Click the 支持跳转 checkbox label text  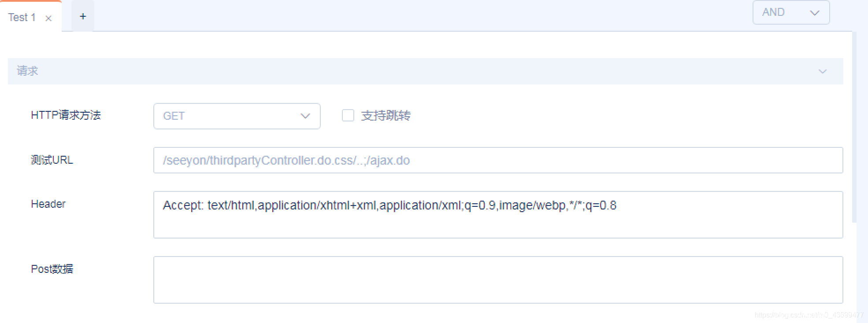coord(386,116)
